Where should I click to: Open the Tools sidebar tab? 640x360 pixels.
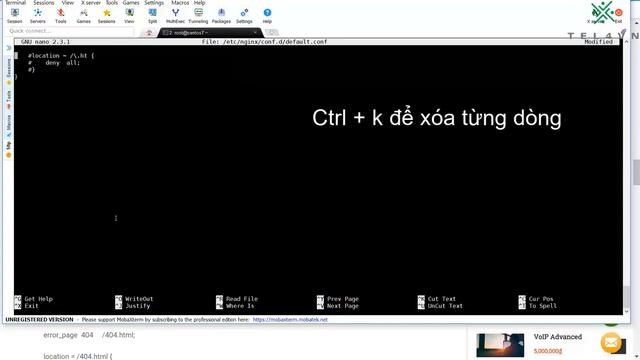click(9, 100)
